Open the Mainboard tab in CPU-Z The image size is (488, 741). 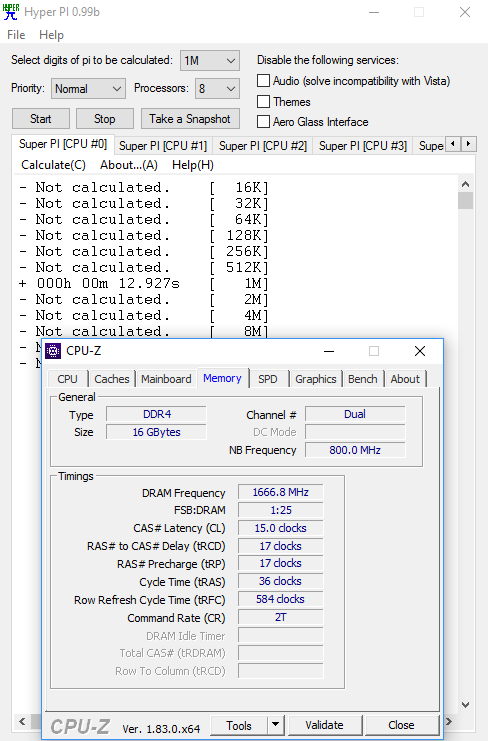click(166, 379)
